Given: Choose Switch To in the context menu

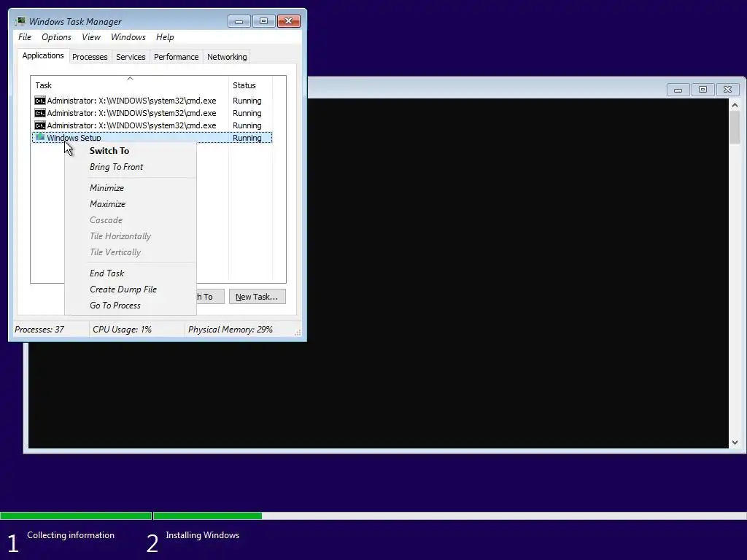Looking at the screenshot, I should [x=131, y=151].
